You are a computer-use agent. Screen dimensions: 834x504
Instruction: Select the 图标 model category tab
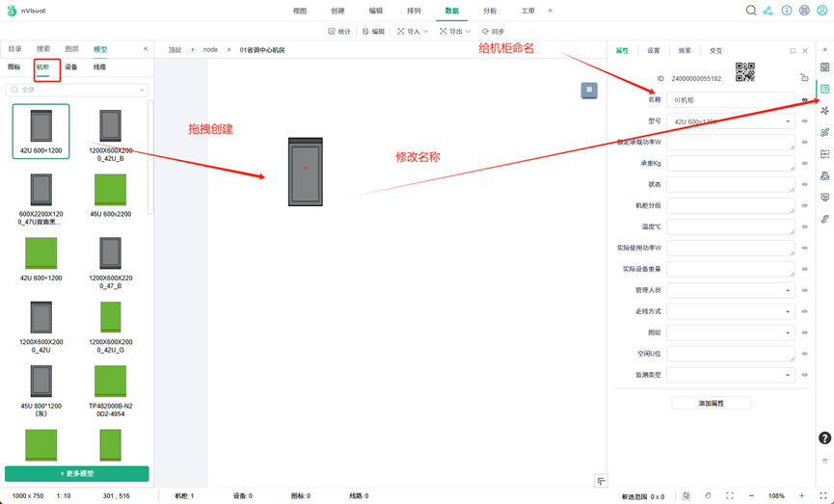click(13, 67)
